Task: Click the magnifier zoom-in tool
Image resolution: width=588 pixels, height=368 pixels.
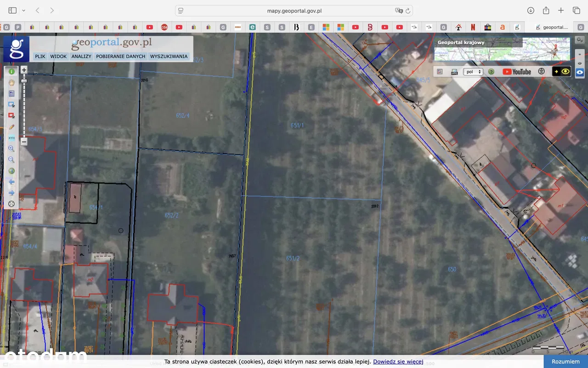Action: click(x=11, y=149)
